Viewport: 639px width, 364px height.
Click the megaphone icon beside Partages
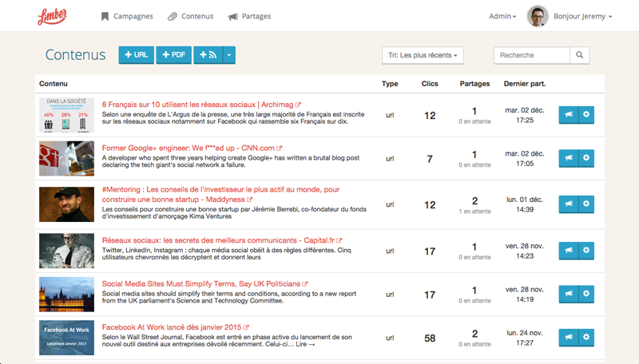coord(232,17)
